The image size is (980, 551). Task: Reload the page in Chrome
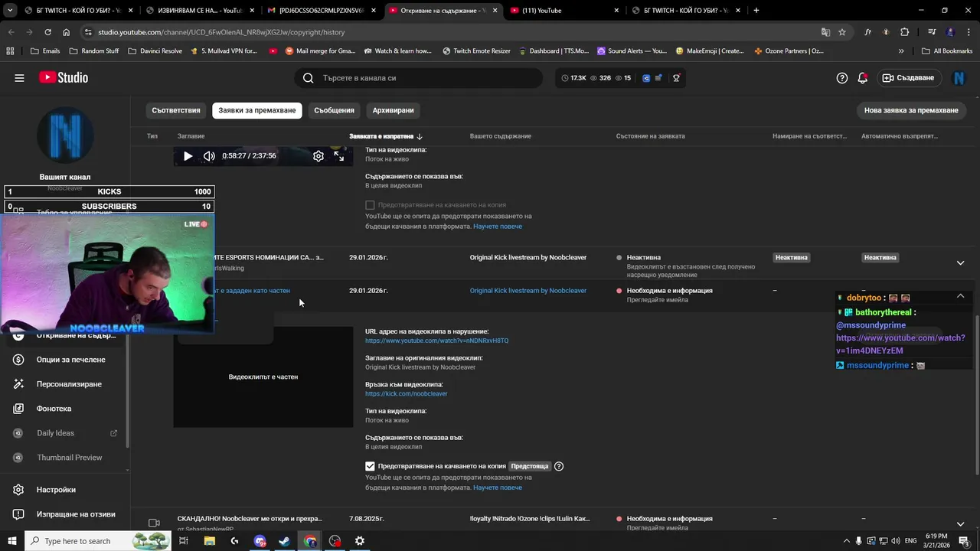pyautogui.click(x=47, y=32)
